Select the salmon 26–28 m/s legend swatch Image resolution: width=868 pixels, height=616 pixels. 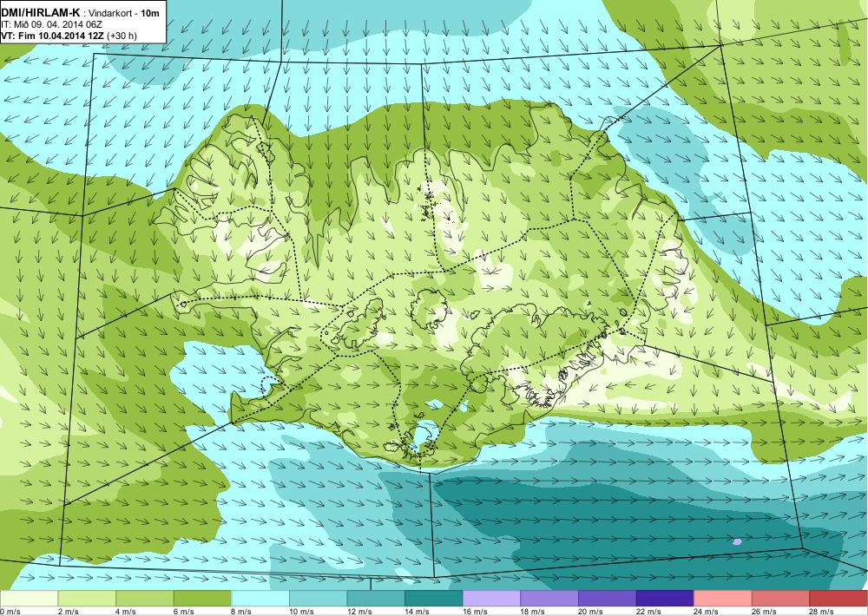point(781,599)
